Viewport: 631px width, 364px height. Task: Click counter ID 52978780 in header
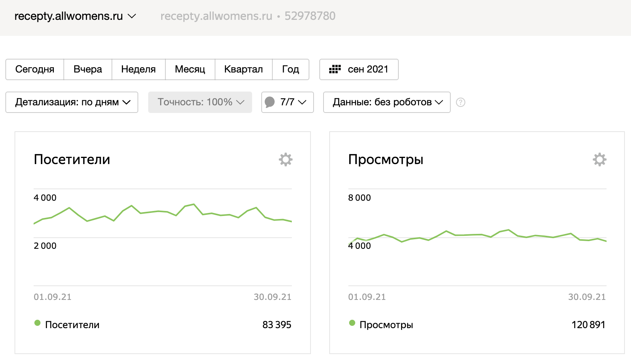[x=310, y=16]
